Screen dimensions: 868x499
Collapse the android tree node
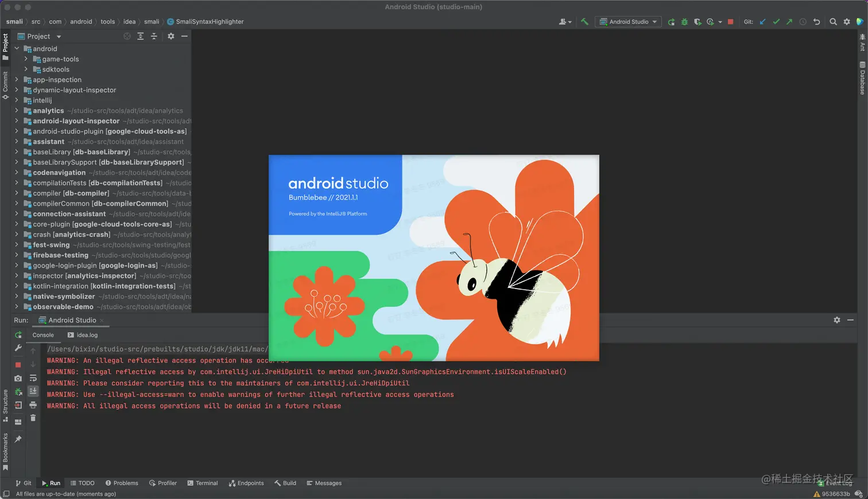pyautogui.click(x=17, y=49)
